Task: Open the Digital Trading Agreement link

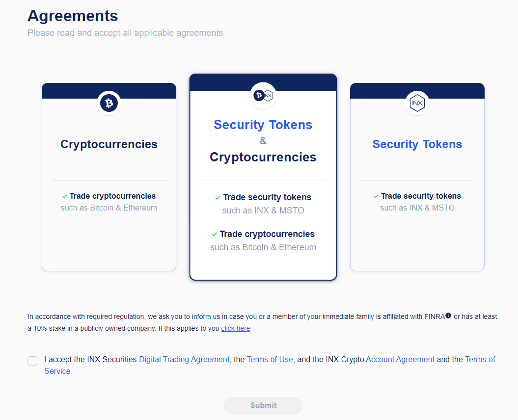Action: coord(184,359)
